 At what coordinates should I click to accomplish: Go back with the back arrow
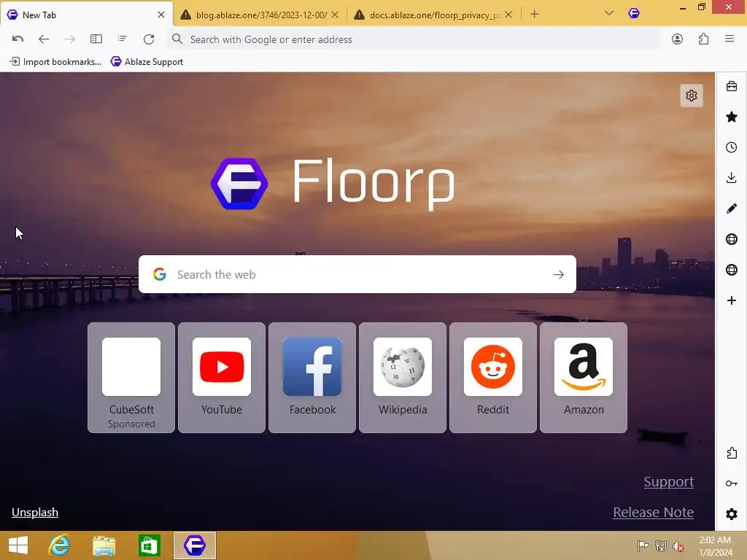pos(43,39)
